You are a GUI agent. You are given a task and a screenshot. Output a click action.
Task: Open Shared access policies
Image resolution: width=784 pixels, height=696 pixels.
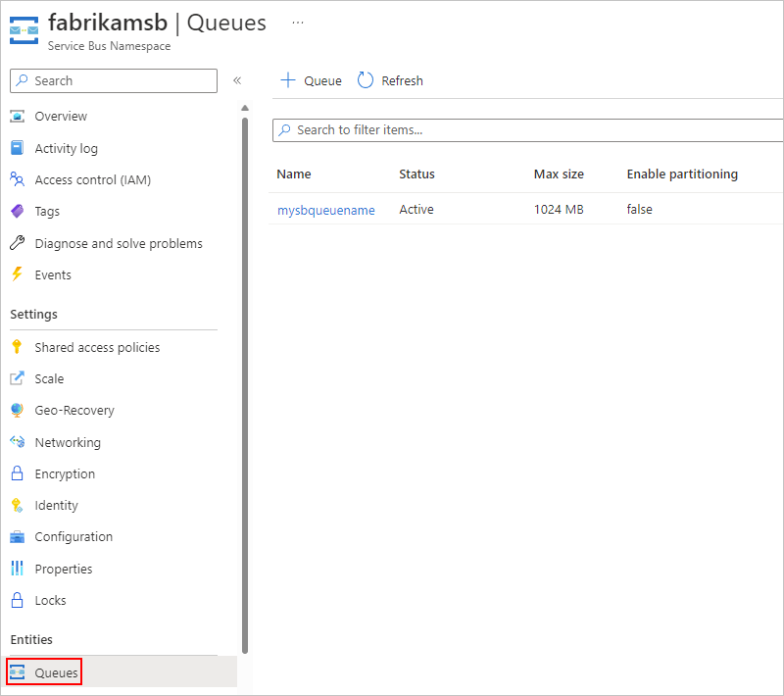coord(97,347)
